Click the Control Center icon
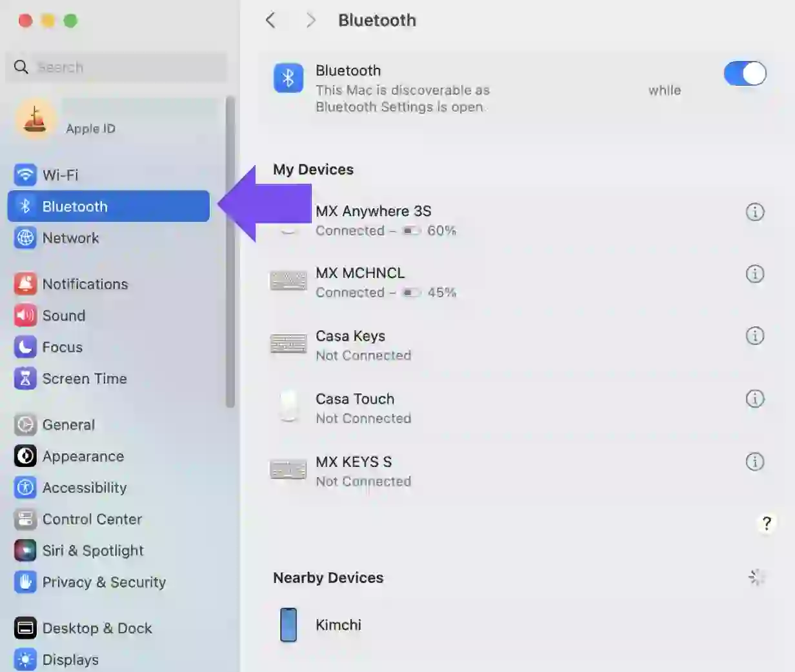 25,519
